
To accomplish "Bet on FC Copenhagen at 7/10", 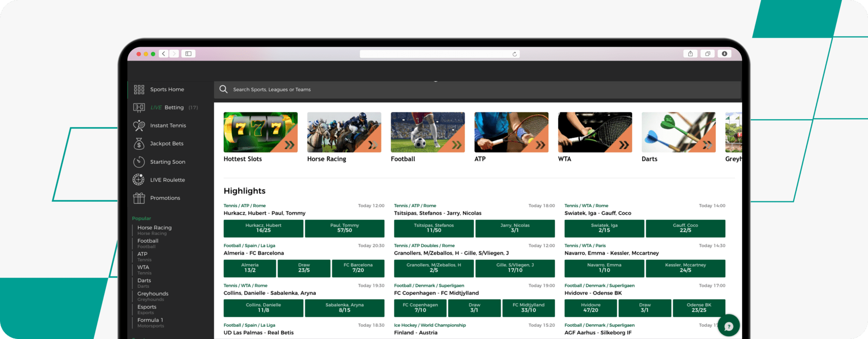I will click(420, 308).
